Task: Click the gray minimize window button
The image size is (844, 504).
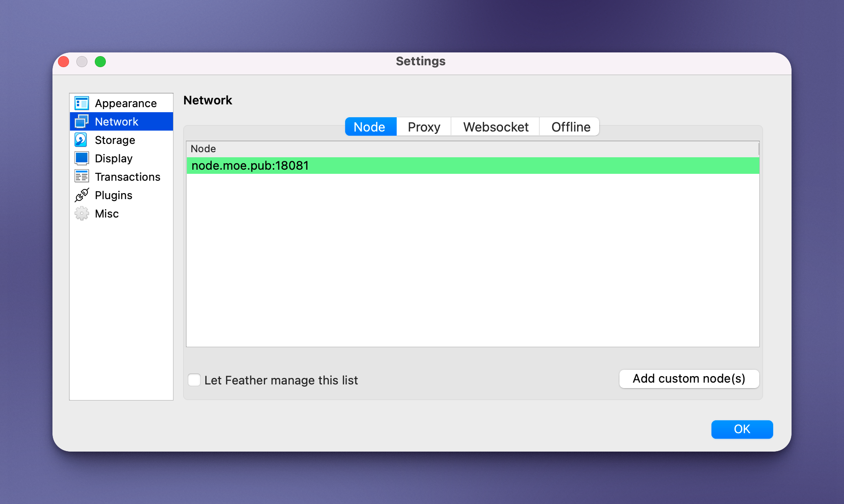Action: click(x=82, y=62)
